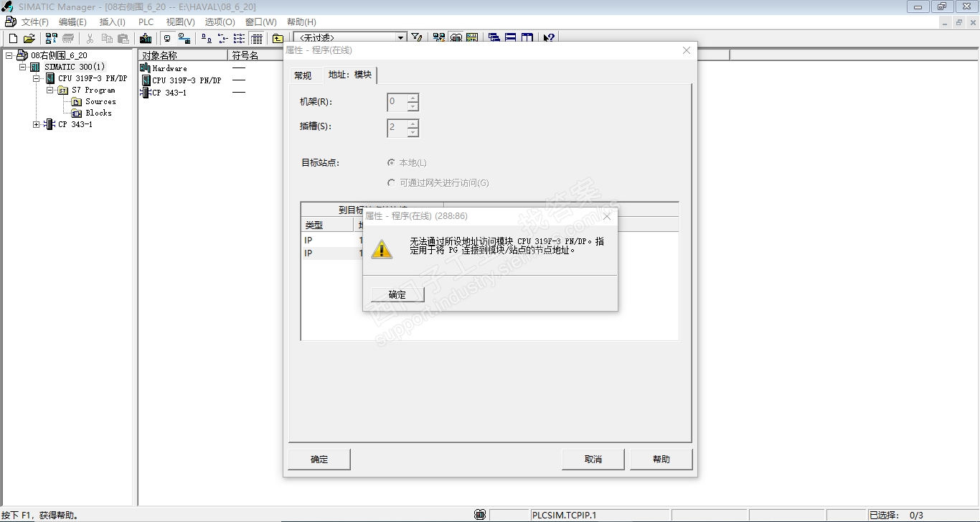This screenshot has width=980, height=522.
Task: Open the 帮助(H) menu
Action: tap(301, 22)
